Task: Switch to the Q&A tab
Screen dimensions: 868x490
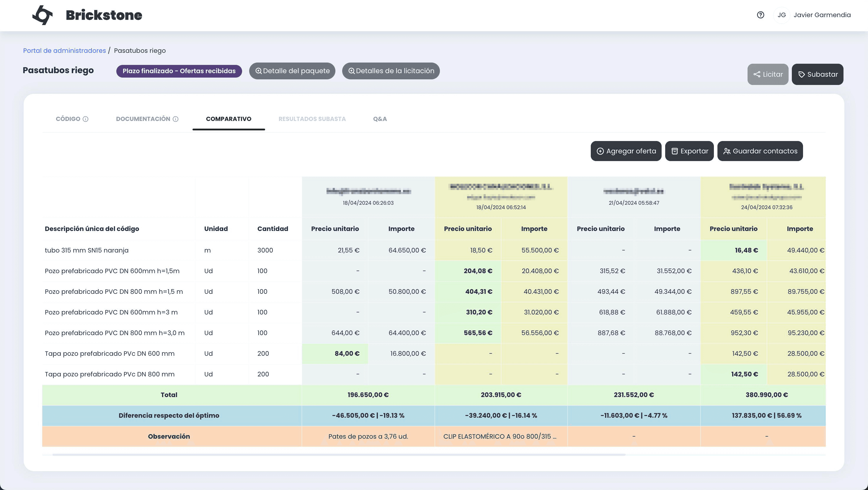Action: (380, 119)
